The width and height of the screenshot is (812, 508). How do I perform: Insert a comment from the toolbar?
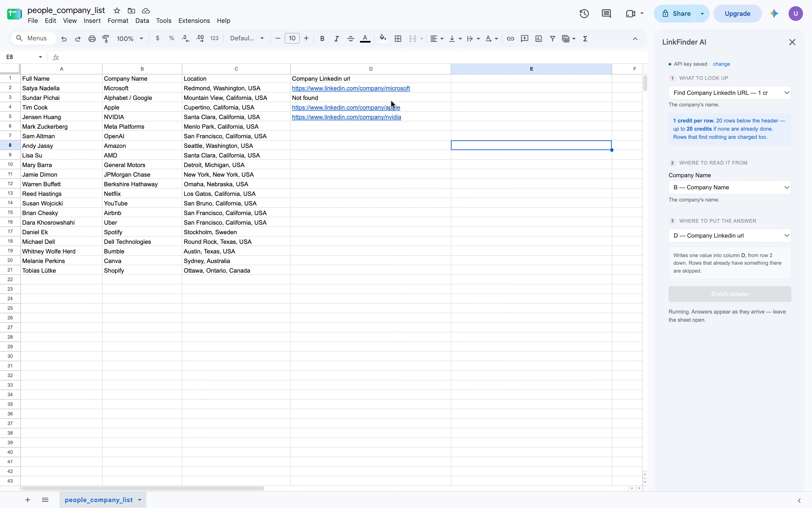click(524, 39)
